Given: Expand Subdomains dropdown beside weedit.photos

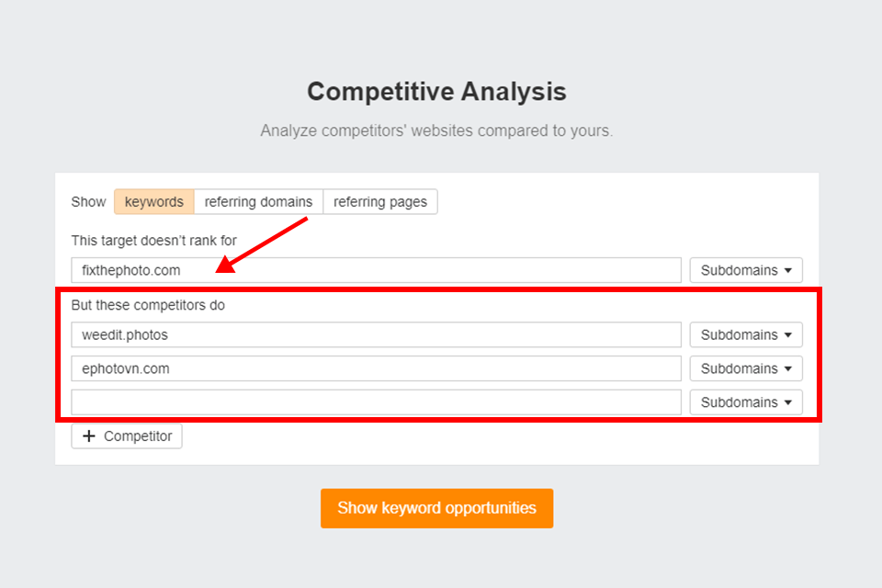Looking at the screenshot, I should tap(746, 335).
